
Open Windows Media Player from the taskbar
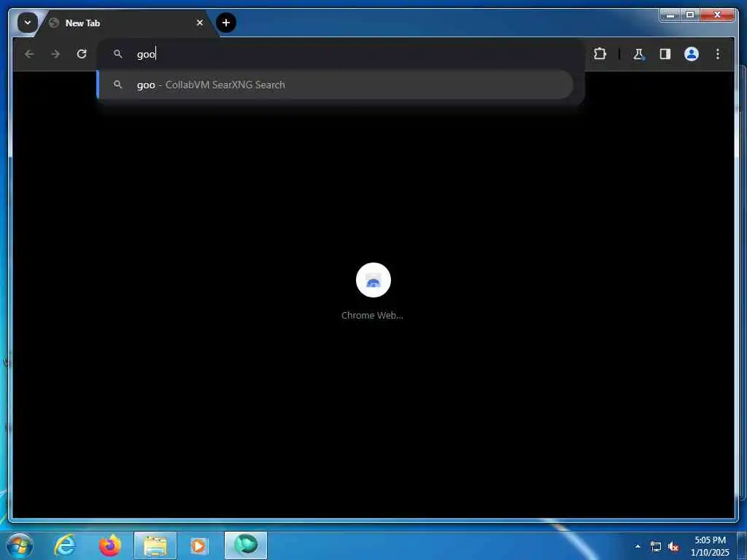point(199,545)
